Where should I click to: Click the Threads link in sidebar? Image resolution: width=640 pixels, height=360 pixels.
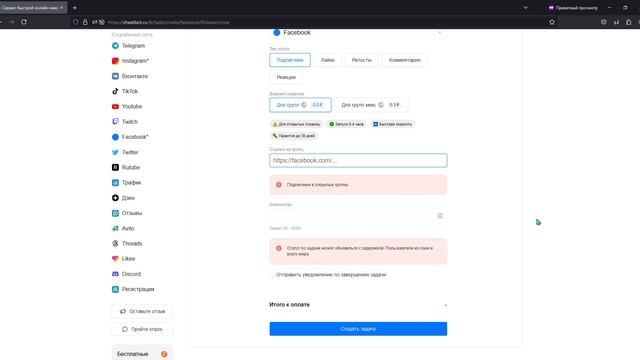pos(132,244)
